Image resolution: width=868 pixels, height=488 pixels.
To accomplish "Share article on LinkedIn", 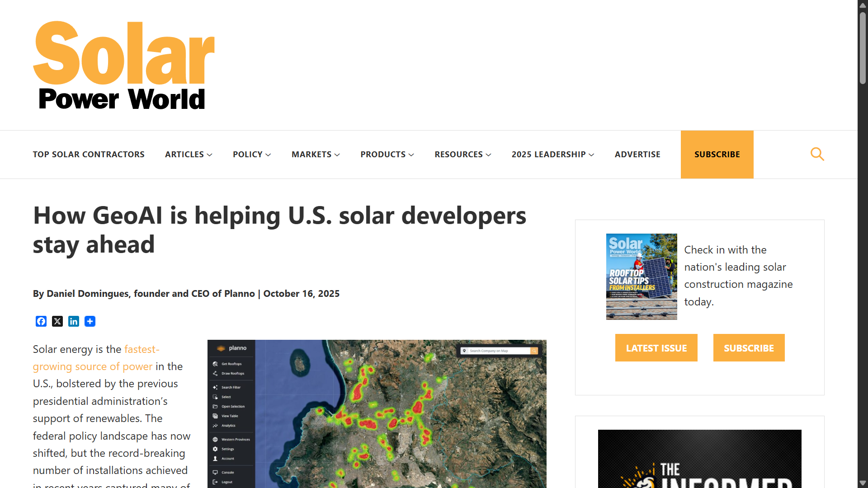I will pos(74,321).
